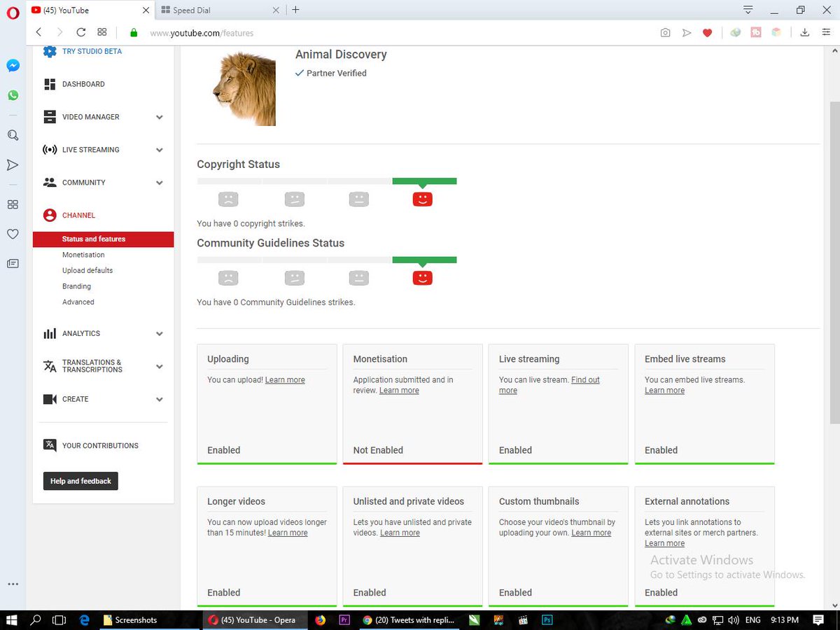This screenshot has width=840, height=630.
Task: Expand the Video Manager section
Action: [x=160, y=118]
